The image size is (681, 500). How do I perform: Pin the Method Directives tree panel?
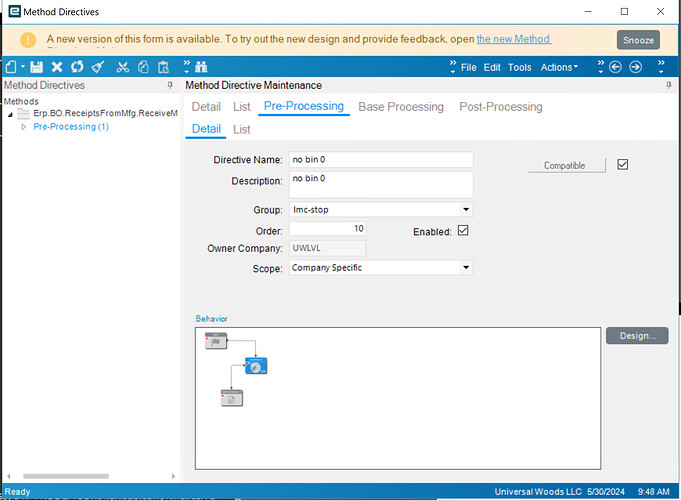[170, 85]
